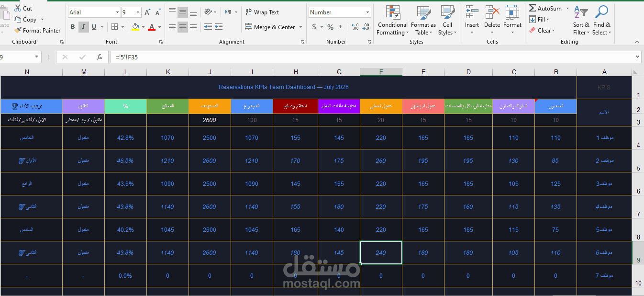Select column F header
The height and width of the screenshot is (296, 644).
(381, 72)
